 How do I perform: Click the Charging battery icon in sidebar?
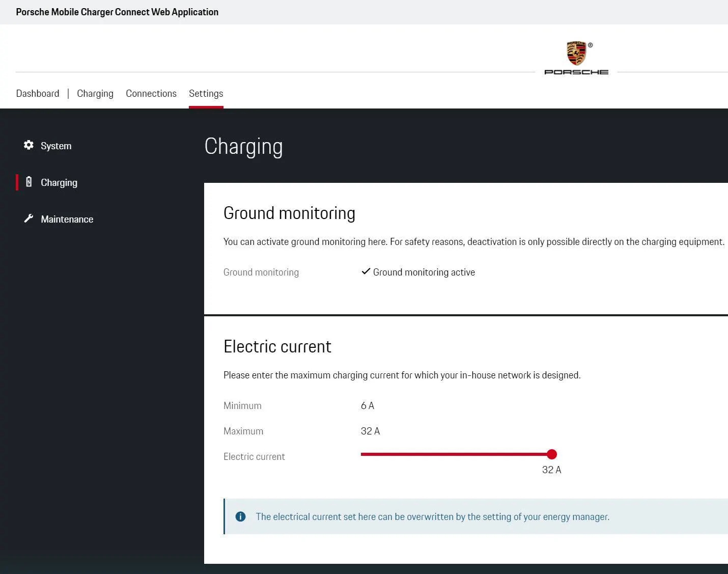[x=29, y=182]
